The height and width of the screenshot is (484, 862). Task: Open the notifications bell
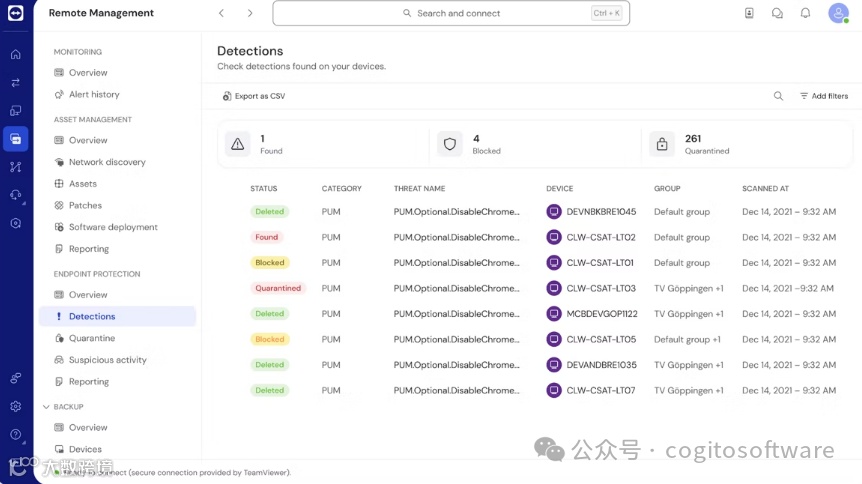tap(805, 13)
